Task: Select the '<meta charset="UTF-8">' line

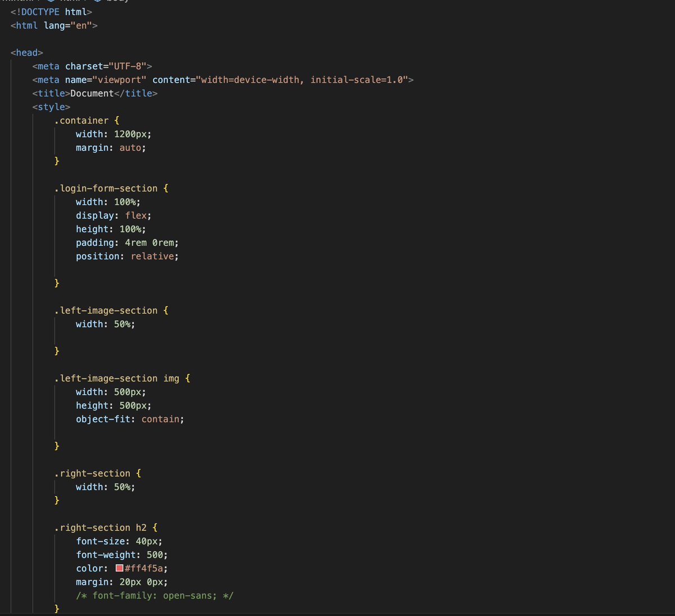Action: click(x=92, y=66)
